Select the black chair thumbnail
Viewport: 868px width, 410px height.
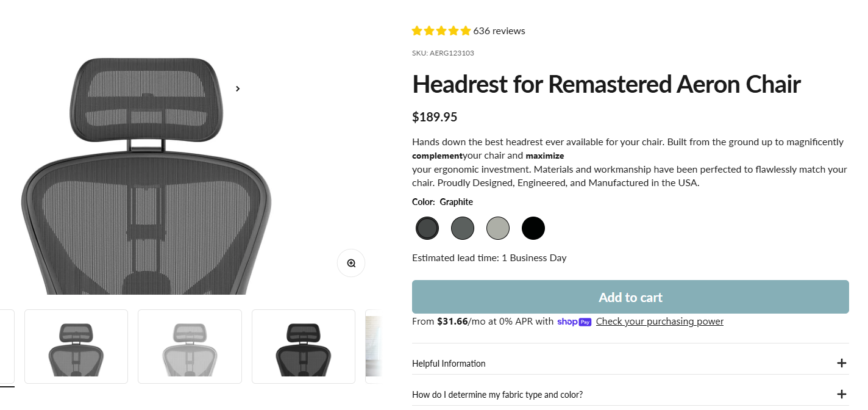click(304, 347)
